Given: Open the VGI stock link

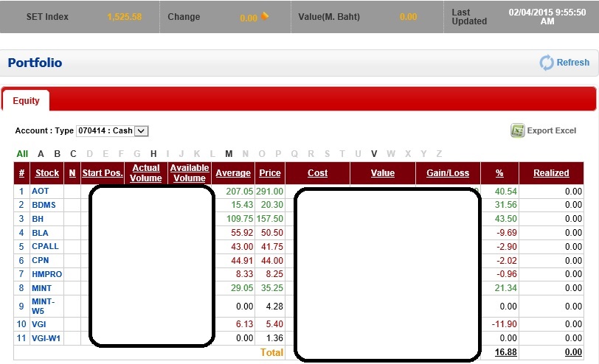Looking at the screenshot, I should click(x=38, y=324).
